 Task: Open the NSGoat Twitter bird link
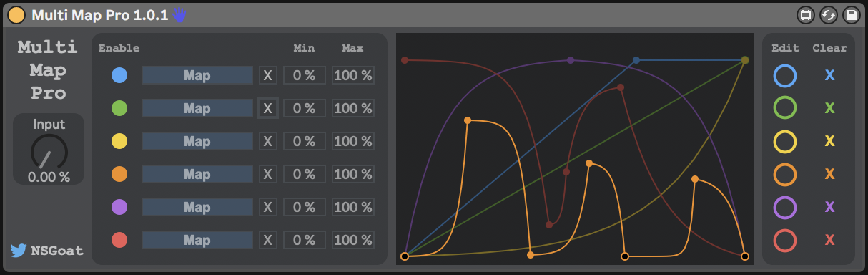pyautogui.click(x=19, y=251)
